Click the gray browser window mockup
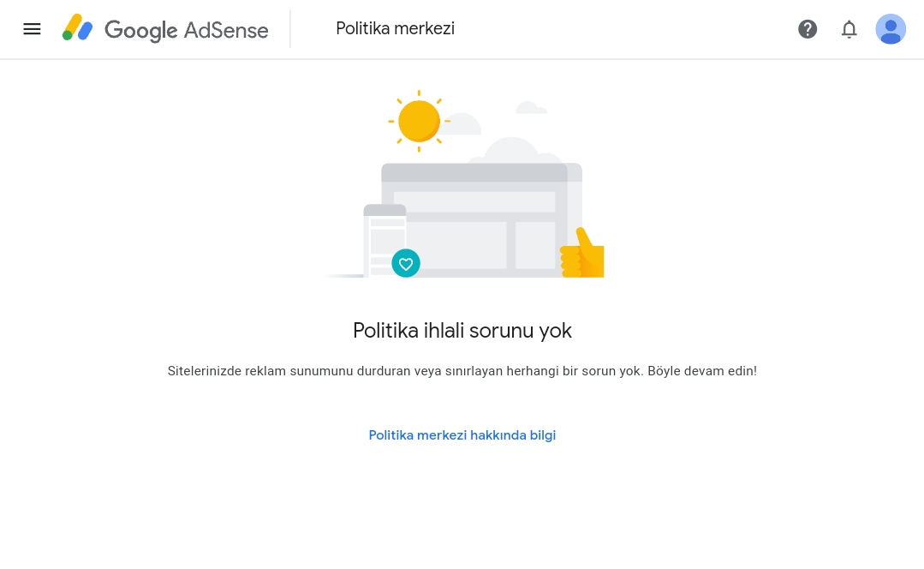 (x=482, y=220)
